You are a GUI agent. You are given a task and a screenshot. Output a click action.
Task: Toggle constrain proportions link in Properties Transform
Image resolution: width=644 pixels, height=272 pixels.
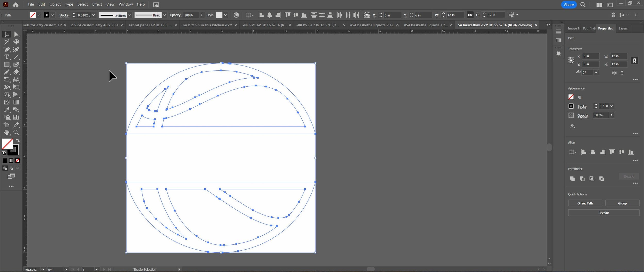(634, 61)
